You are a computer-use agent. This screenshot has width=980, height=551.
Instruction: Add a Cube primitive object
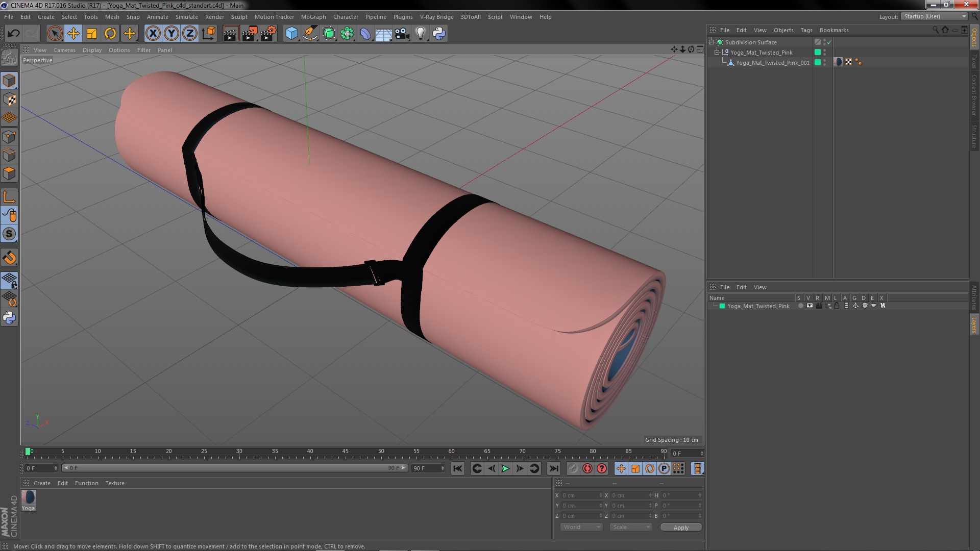point(291,34)
